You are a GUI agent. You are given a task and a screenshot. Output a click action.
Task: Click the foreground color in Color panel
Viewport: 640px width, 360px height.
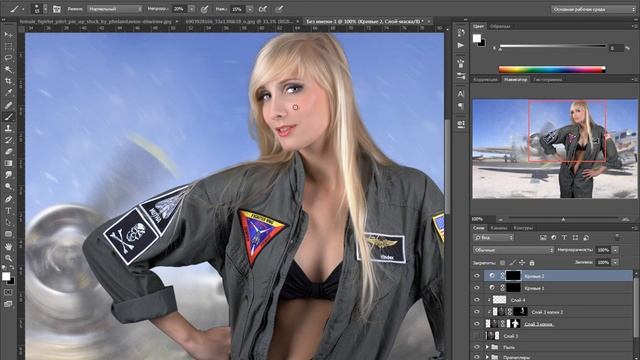(x=477, y=38)
